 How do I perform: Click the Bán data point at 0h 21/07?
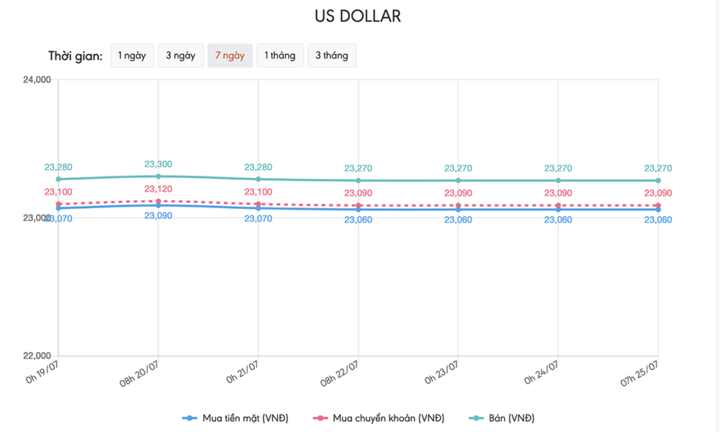258,179
